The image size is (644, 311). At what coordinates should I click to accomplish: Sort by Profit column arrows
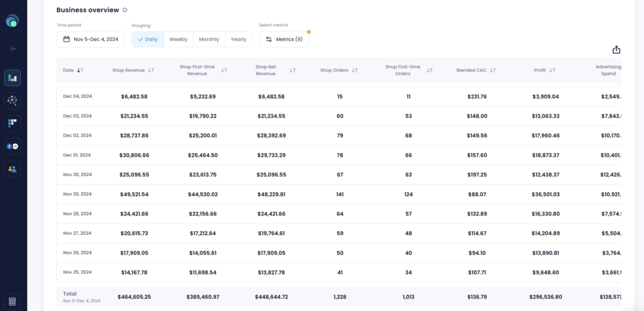click(x=552, y=70)
